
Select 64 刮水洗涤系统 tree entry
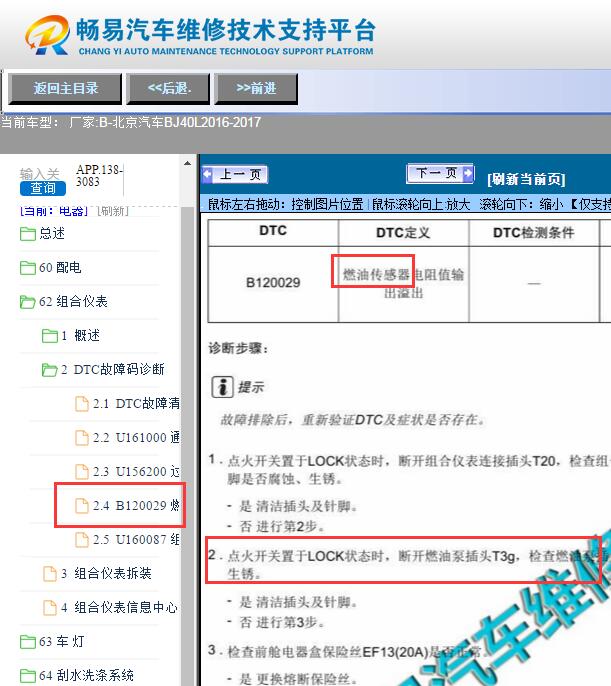[86, 676]
